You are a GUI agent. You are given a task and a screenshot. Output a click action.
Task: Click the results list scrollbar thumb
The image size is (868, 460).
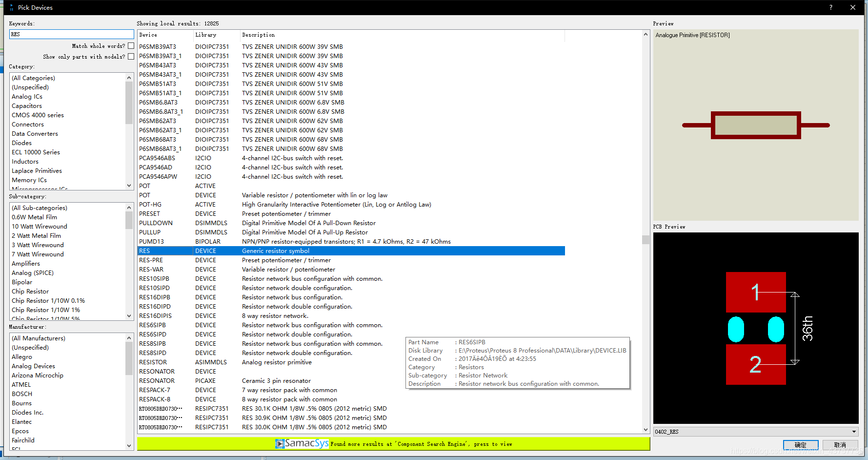646,240
